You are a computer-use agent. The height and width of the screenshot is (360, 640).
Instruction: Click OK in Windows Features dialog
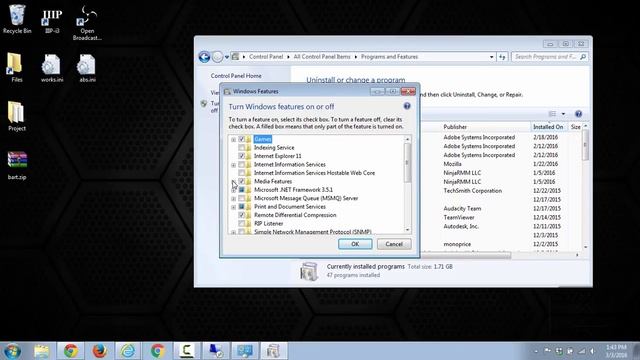355,244
